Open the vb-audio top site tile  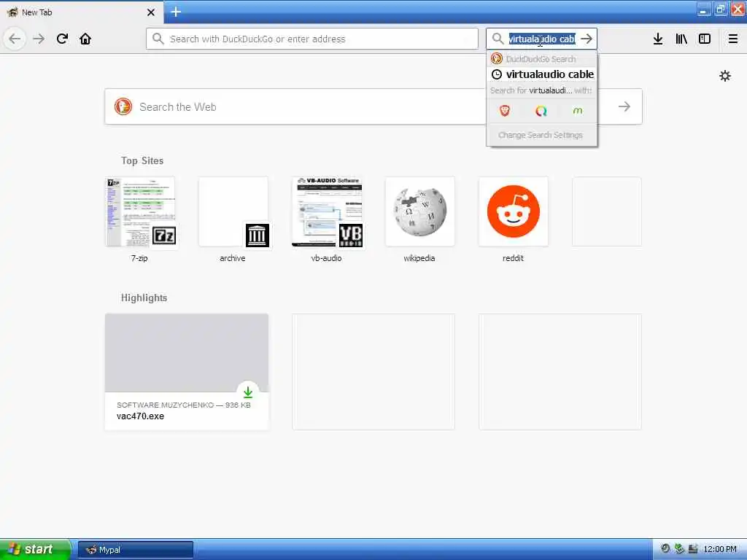tap(326, 212)
